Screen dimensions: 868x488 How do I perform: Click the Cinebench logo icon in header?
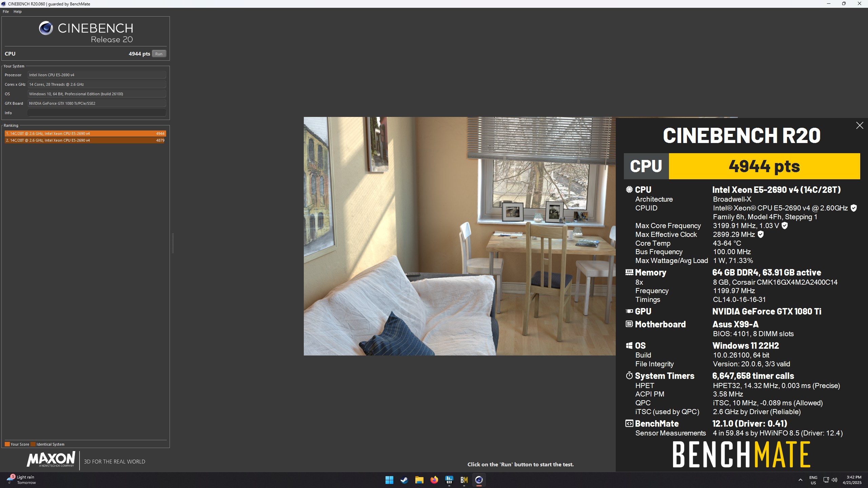coord(46,28)
